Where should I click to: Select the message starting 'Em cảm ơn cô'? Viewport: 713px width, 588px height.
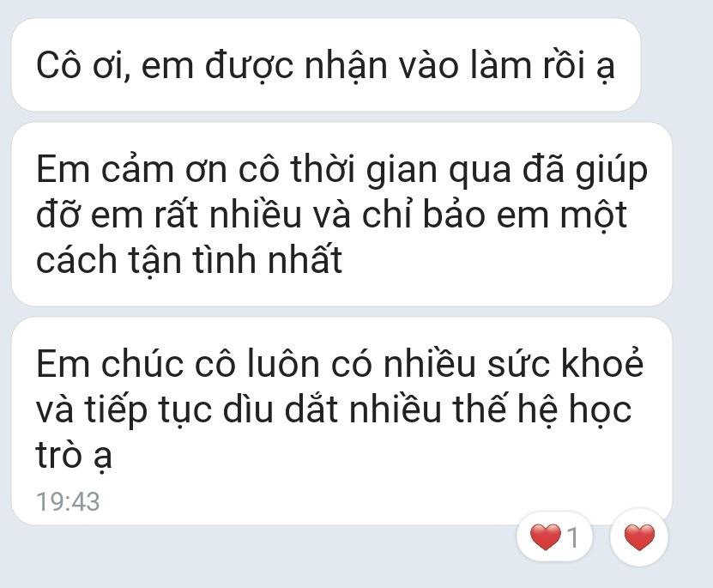coord(341,215)
